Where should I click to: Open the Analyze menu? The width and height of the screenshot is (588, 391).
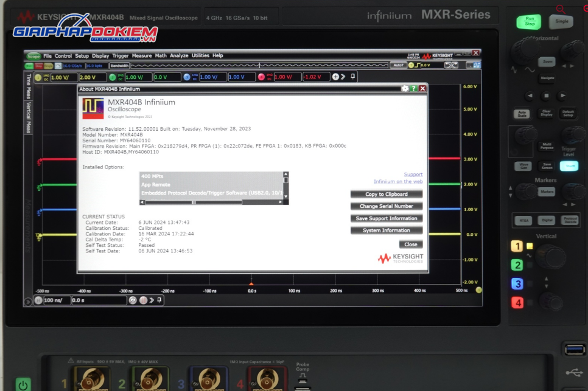[179, 55]
